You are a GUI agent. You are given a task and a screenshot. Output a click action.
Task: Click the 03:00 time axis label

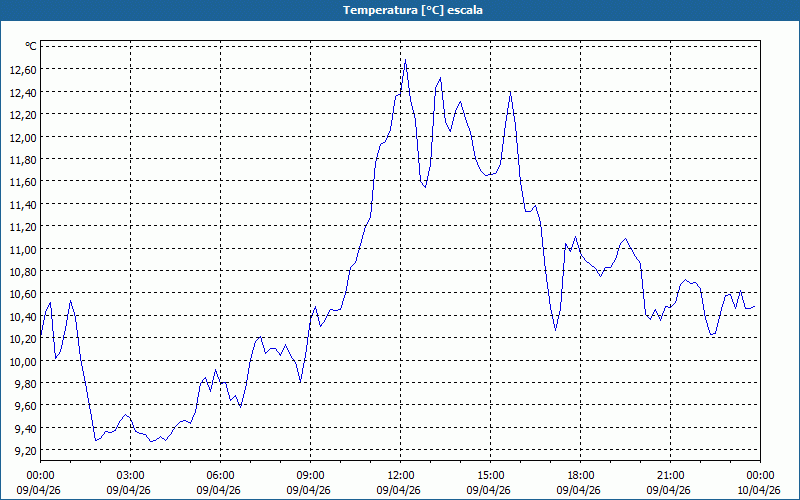click(130, 475)
